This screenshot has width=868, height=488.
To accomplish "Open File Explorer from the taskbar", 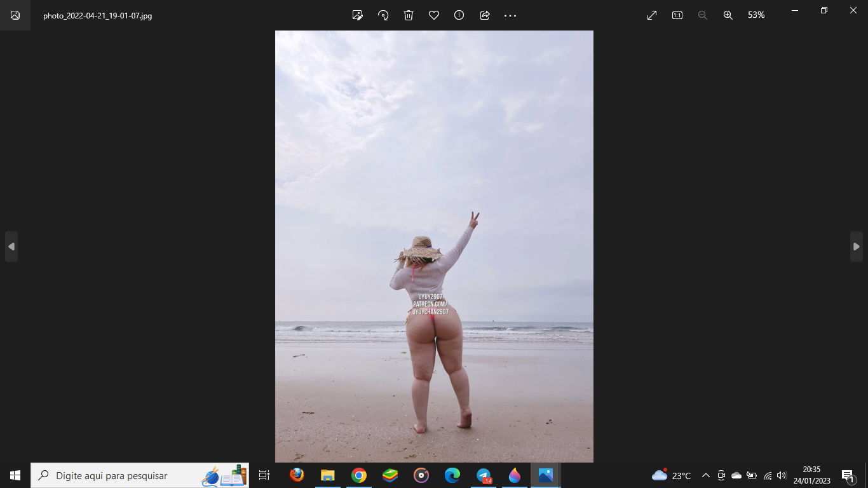I will pos(328,475).
